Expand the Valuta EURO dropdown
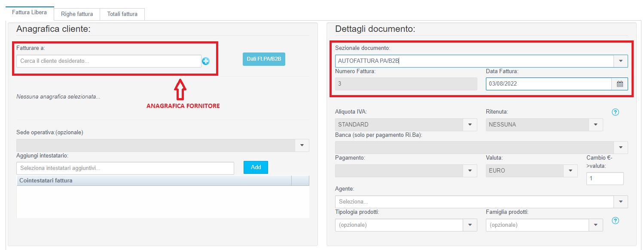Screen dimensions: 644x250 (571, 171)
